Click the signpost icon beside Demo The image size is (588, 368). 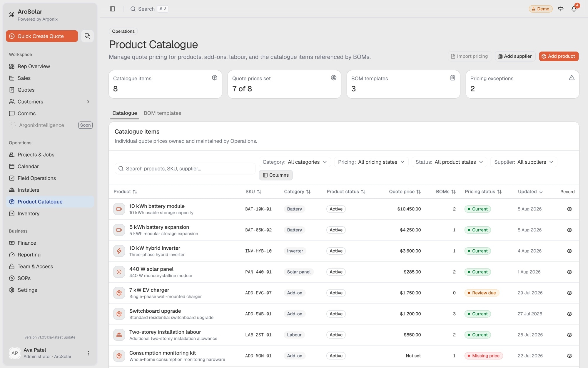click(x=561, y=9)
